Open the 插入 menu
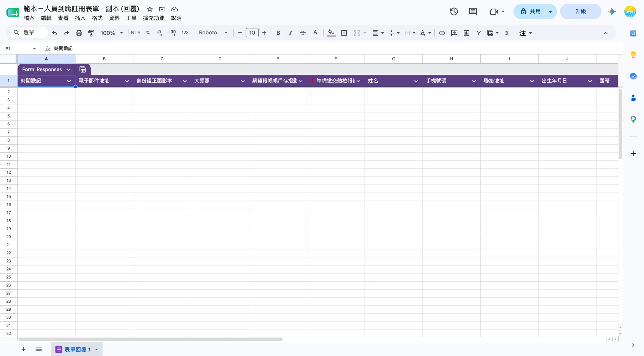The width and height of the screenshot is (644, 356). (80, 18)
